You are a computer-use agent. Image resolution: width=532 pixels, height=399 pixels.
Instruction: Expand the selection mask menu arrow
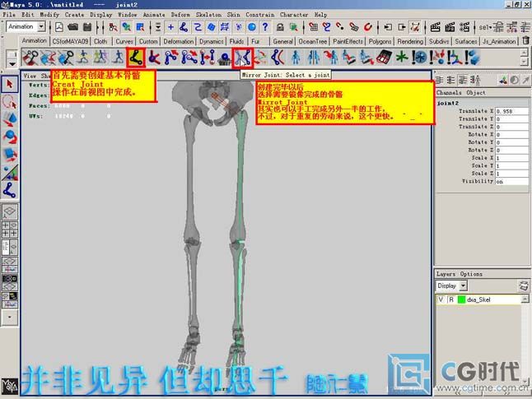(x=158, y=27)
